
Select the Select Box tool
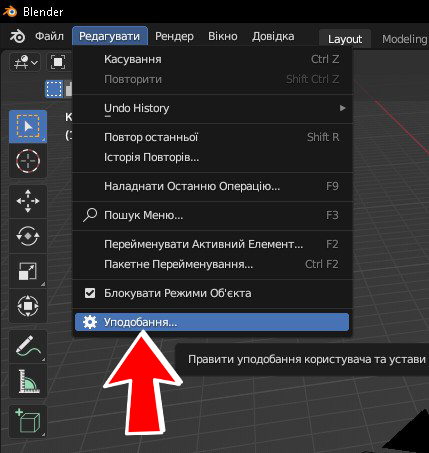click(x=28, y=126)
